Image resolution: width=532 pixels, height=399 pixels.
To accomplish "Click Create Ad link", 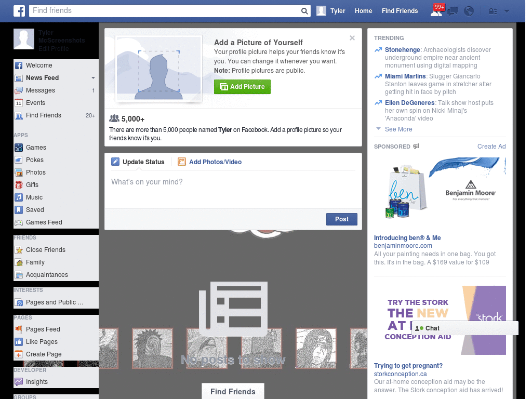I will click(x=491, y=146).
